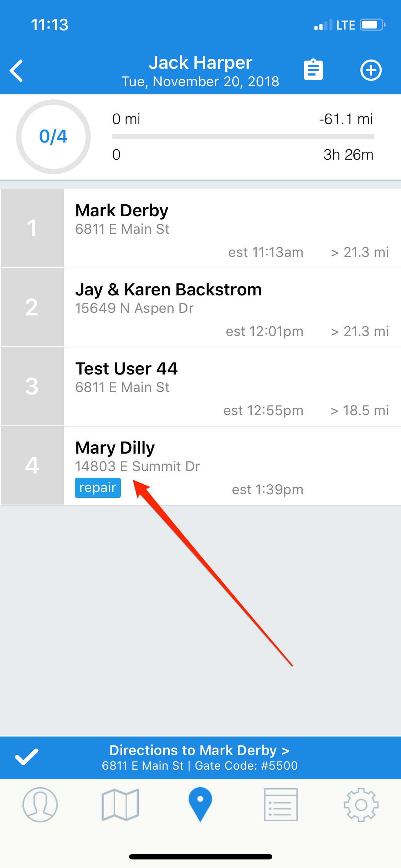Add a stop with plus icon
The image size is (401, 868).
[x=371, y=70]
